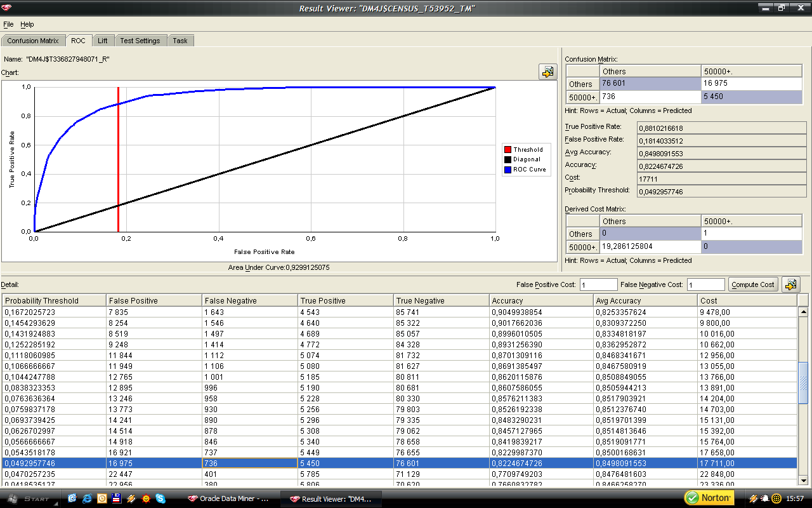812x508 pixels.
Task: Select the row with threshold 0,1672025723
Action: (400, 312)
